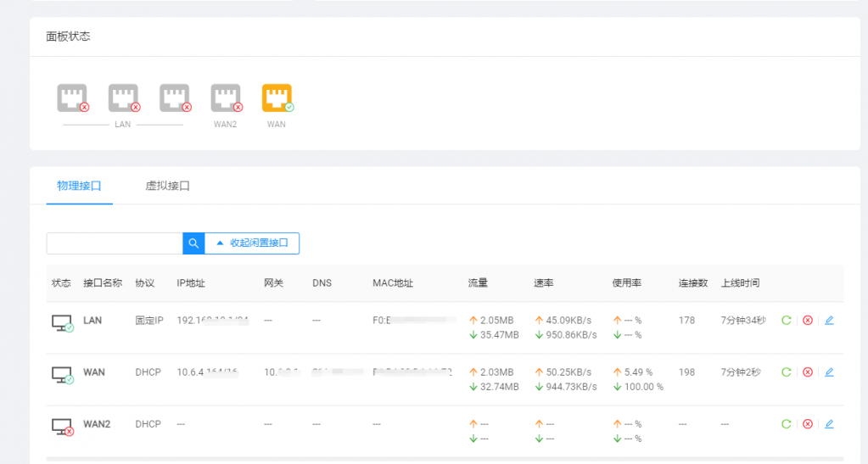
Task: Refresh the WAN interface row
Action: pyautogui.click(x=786, y=372)
